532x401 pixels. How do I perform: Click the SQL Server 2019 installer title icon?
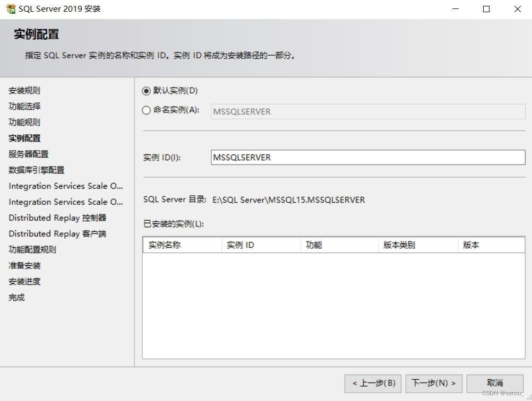(11, 9)
